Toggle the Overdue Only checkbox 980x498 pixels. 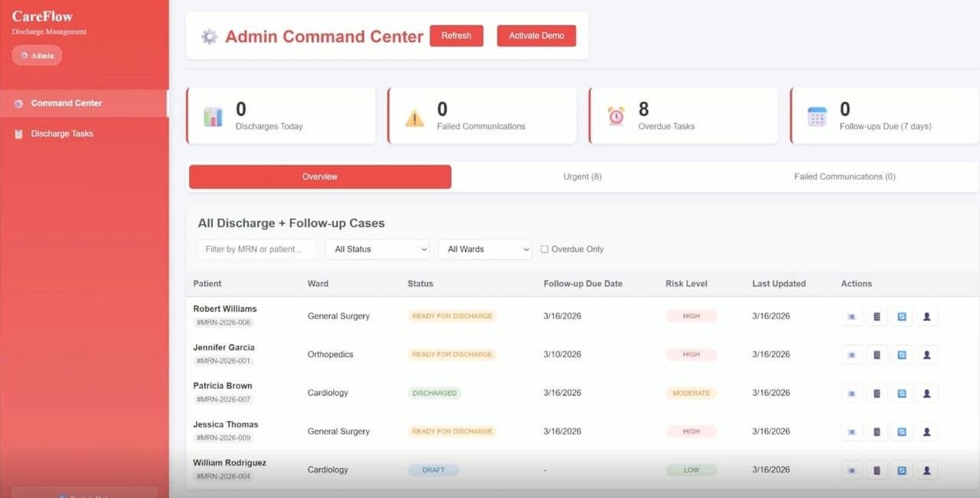click(544, 249)
